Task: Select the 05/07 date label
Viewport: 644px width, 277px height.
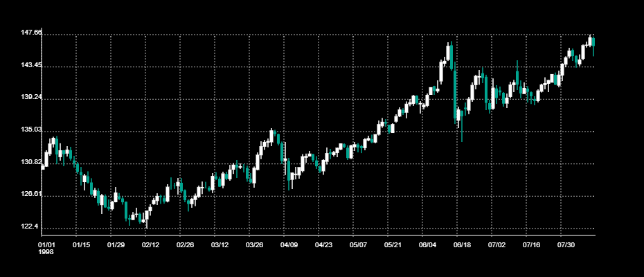Action: click(358, 245)
